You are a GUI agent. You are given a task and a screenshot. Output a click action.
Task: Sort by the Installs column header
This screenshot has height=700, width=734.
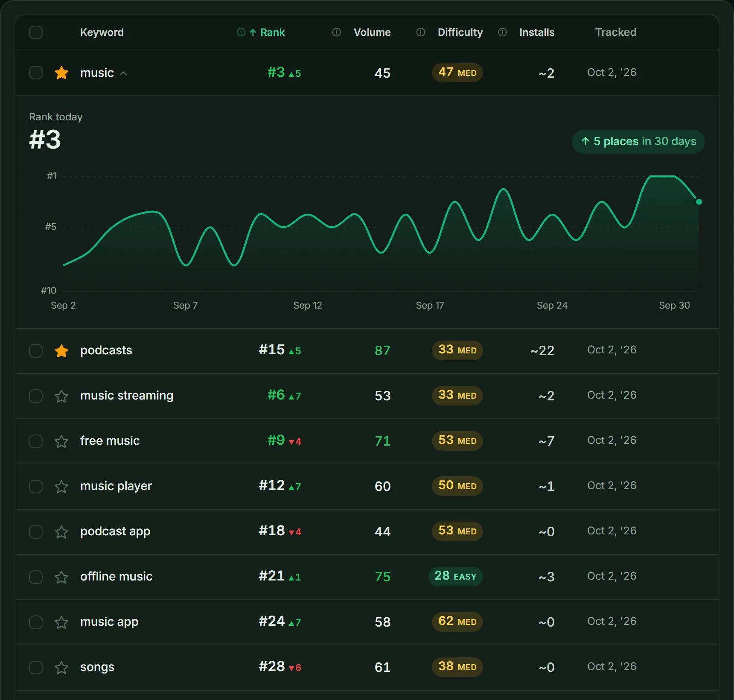[x=537, y=32]
